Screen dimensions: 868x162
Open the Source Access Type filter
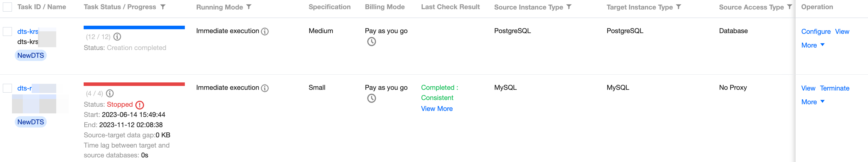click(790, 7)
